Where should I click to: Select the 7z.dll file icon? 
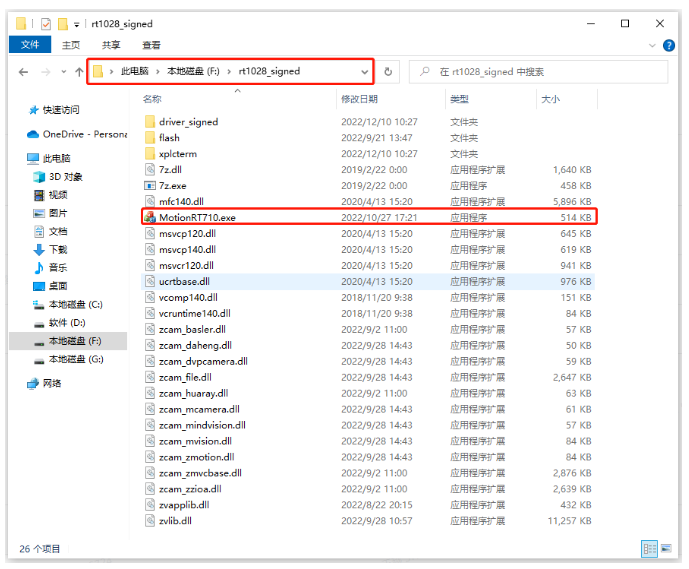150,170
